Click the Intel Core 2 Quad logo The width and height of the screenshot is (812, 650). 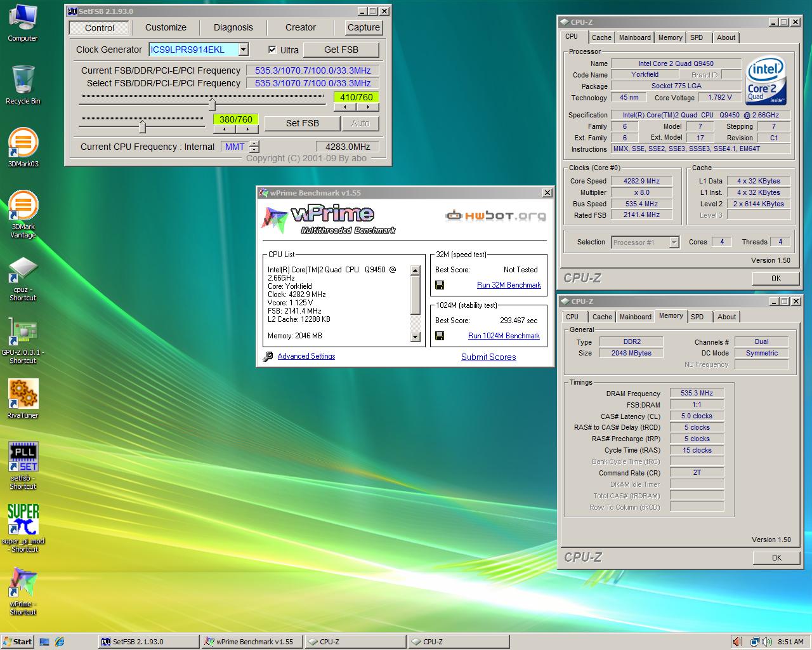pos(766,81)
